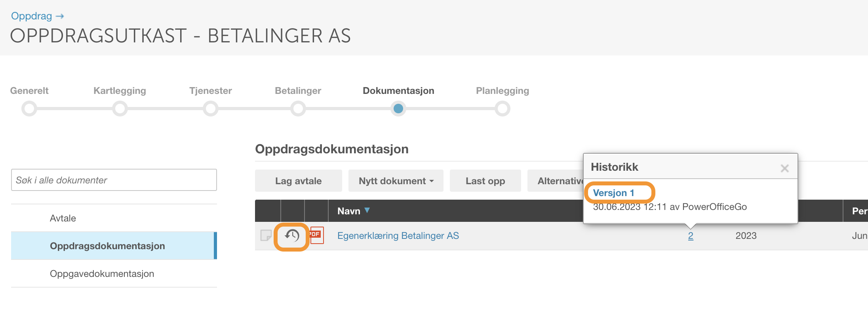Go to Generelt step circle
Image resolution: width=868 pixels, height=328 pixels.
29,109
